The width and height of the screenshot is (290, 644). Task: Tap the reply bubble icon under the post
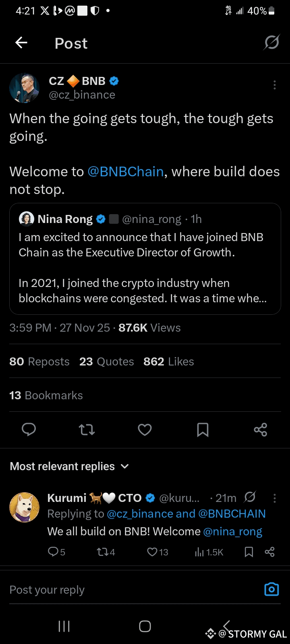(x=29, y=430)
